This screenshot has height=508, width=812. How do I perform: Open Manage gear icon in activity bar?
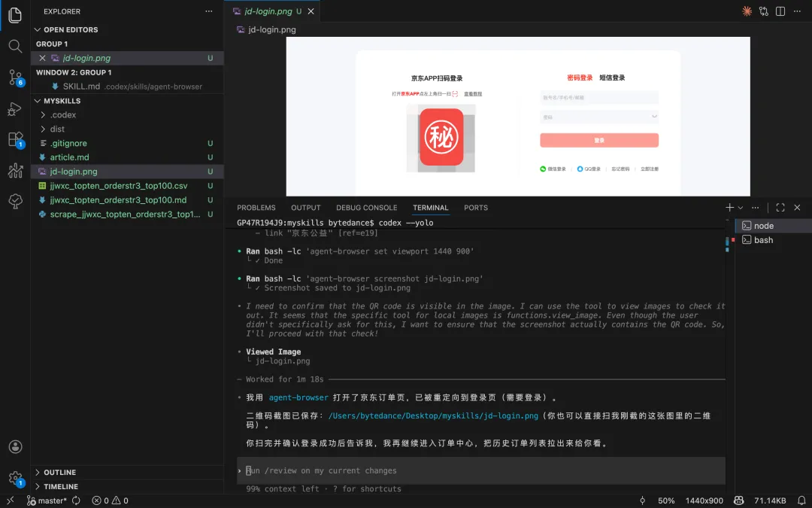click(x=15, y=477)
